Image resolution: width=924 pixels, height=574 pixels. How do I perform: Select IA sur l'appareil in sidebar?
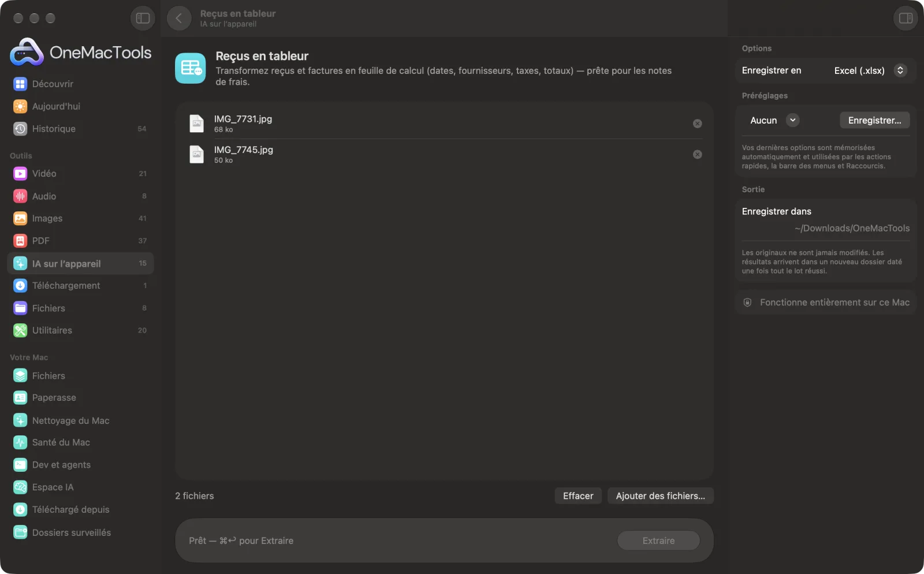[80, 263]
